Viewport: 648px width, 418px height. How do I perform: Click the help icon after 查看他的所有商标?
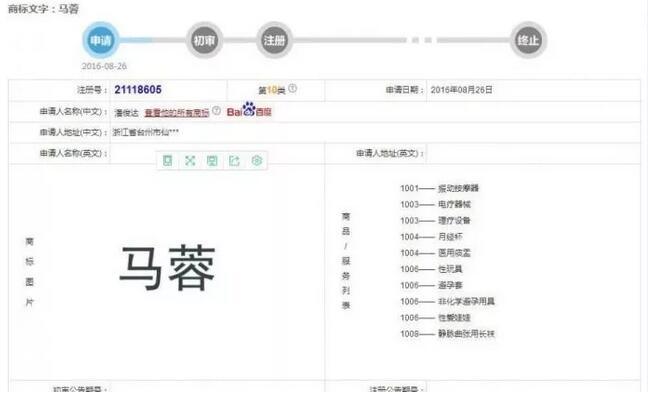(x=217, y=111)
